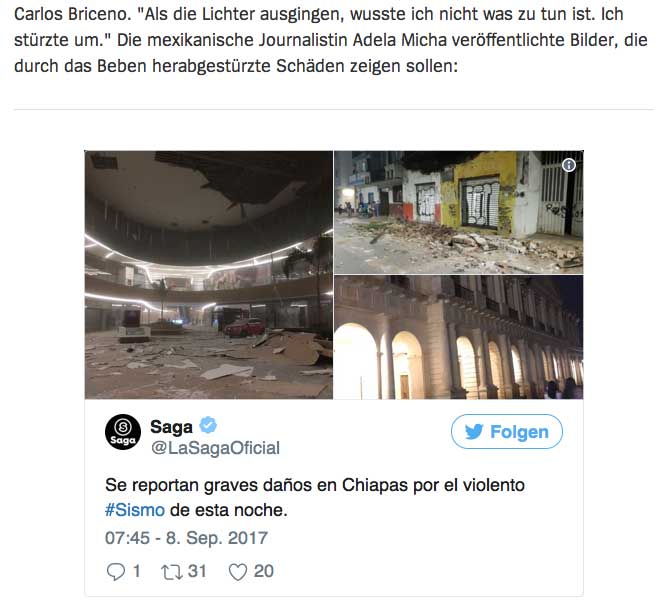Viewport: 666px width, 602px height.
Task: Open the @LaSagaOficial handle link
Action: [215, 448]
